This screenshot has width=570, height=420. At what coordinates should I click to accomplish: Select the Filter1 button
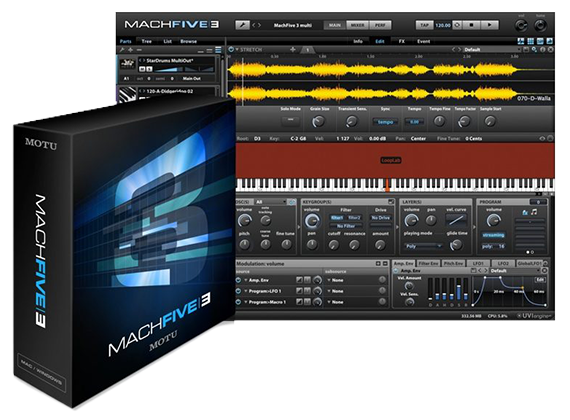[337, 218]
